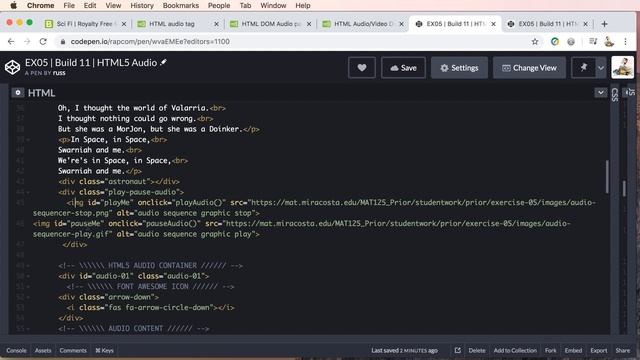The height and width of the screenshot is (360, 640).
Task: Expand HTML editor options chevron
Action: click(x=600, y=93)
